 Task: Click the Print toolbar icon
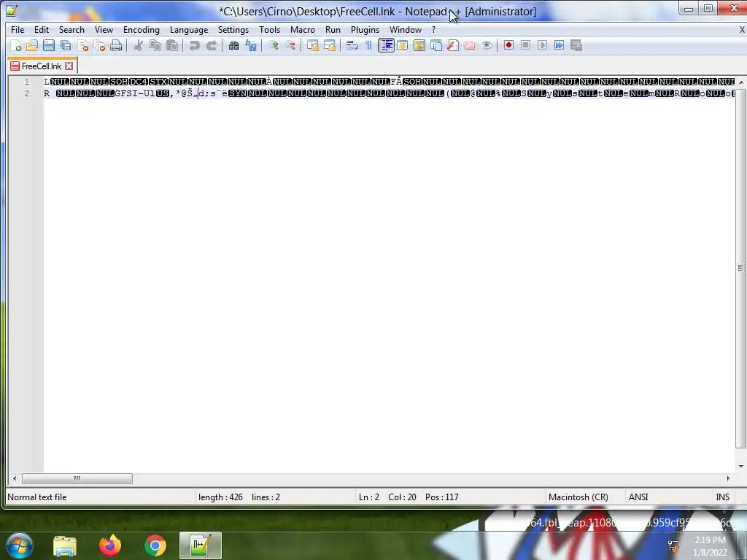coord(116,46)
